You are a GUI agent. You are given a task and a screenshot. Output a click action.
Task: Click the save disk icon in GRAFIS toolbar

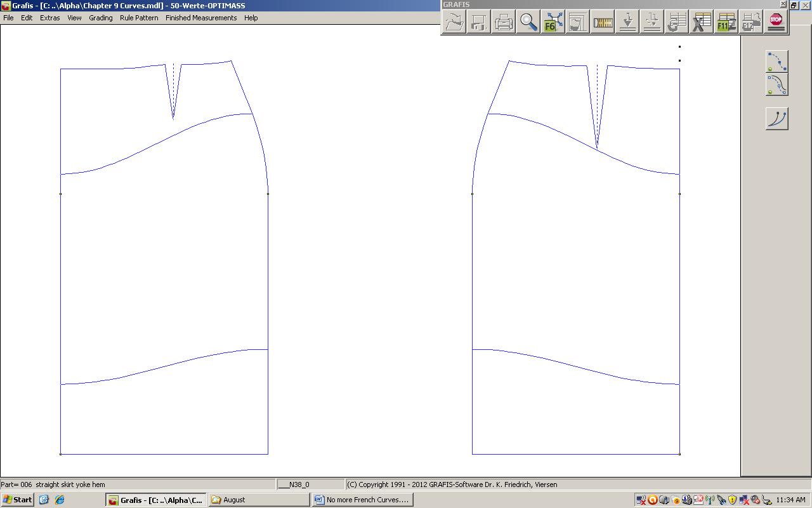click(479, 22)
